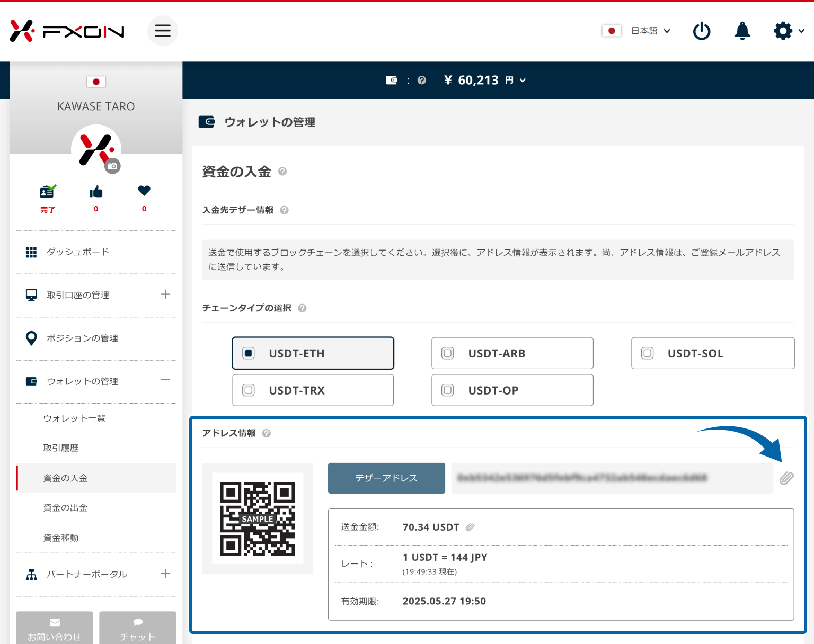Select the USDT-ETH chain option
Screen dimensions: 814x644
coord(313,353)
